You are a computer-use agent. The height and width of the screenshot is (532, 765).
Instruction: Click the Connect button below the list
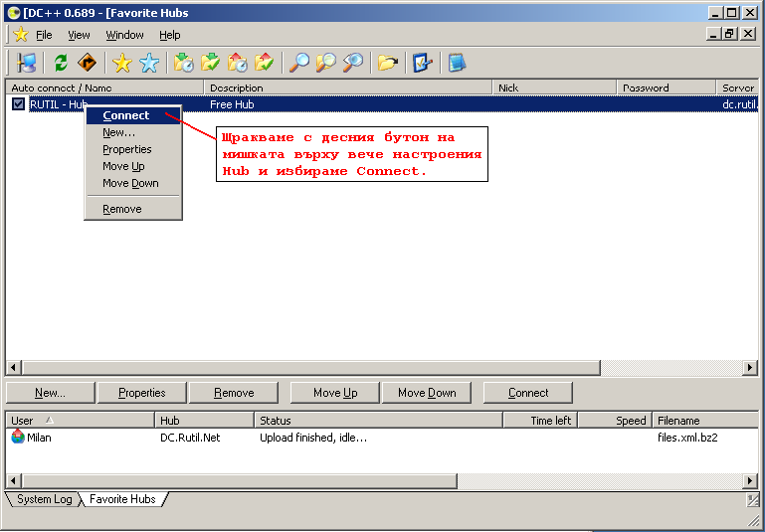click(x=528, y=393)
